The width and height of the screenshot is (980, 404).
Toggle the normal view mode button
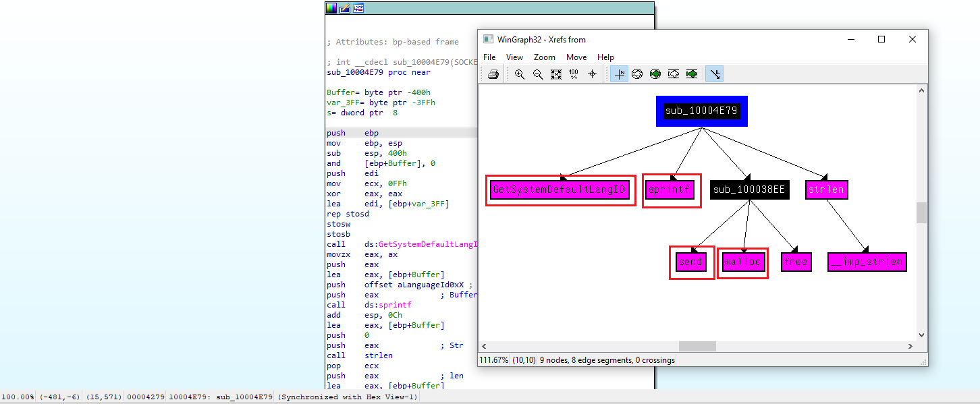click(x=619, y=74)
